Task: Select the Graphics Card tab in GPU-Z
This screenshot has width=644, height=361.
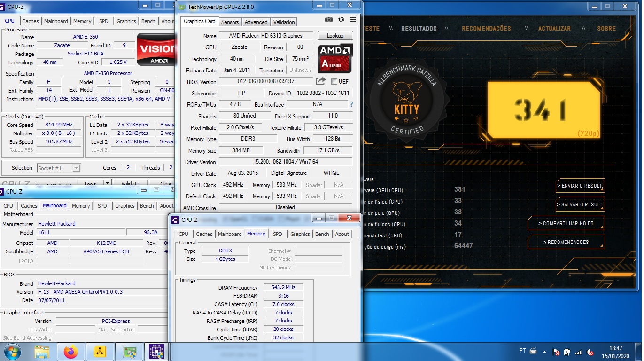Action: point(200,21)
